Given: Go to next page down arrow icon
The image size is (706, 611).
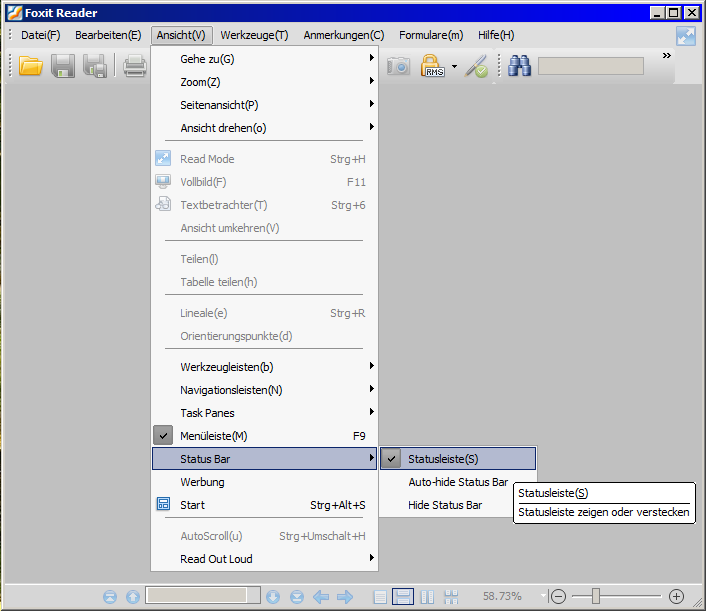Looking at the screenshot, I should [273, 597].
